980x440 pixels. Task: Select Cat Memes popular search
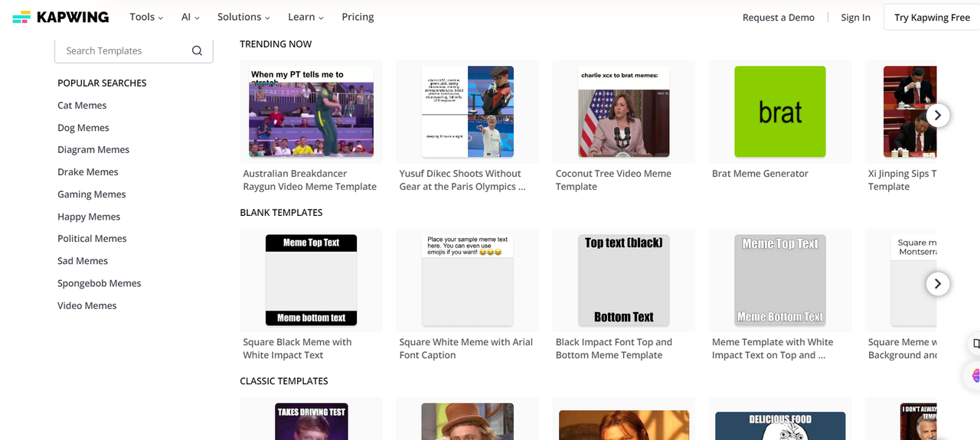(x=82, y=106)
